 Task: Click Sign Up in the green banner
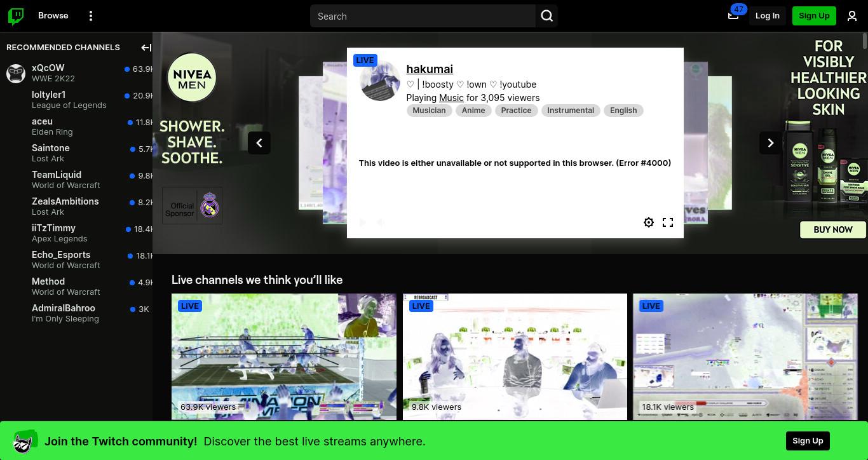tap(808, 441)
